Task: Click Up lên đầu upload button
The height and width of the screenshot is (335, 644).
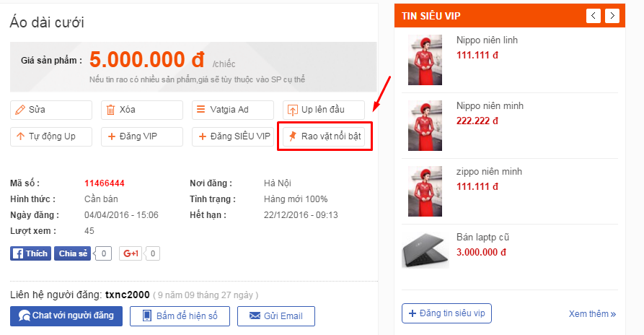Action: click(324, 110)
